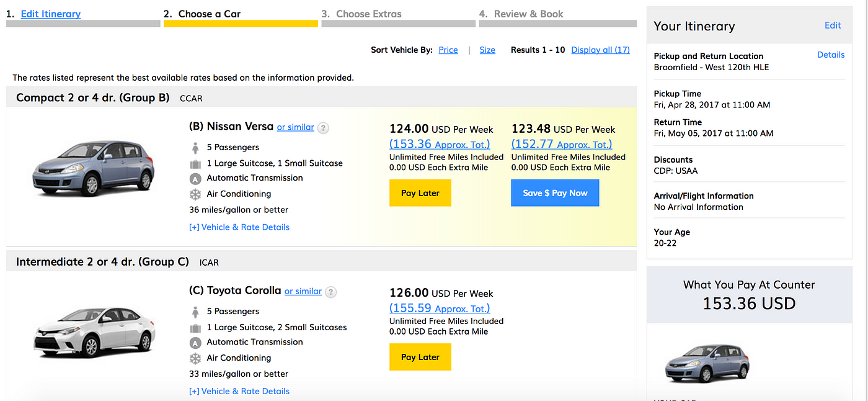Click the 'ICAR' vehicle code

click(210, 263)
